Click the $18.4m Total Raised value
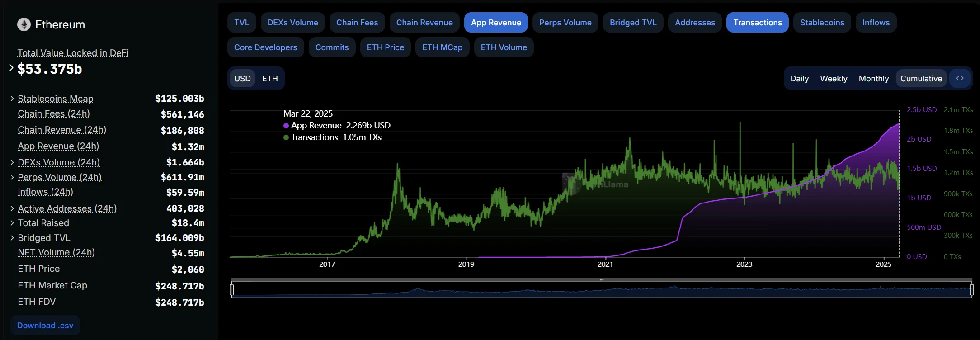 [188, 223]
